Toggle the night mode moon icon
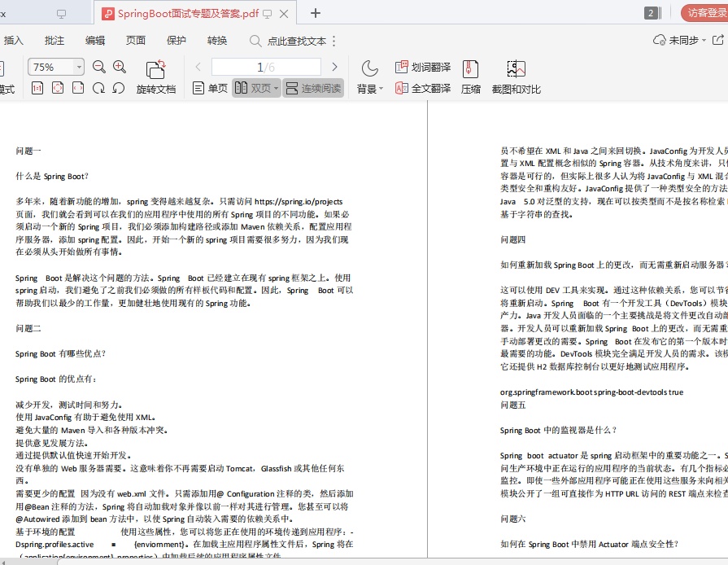 368,67
